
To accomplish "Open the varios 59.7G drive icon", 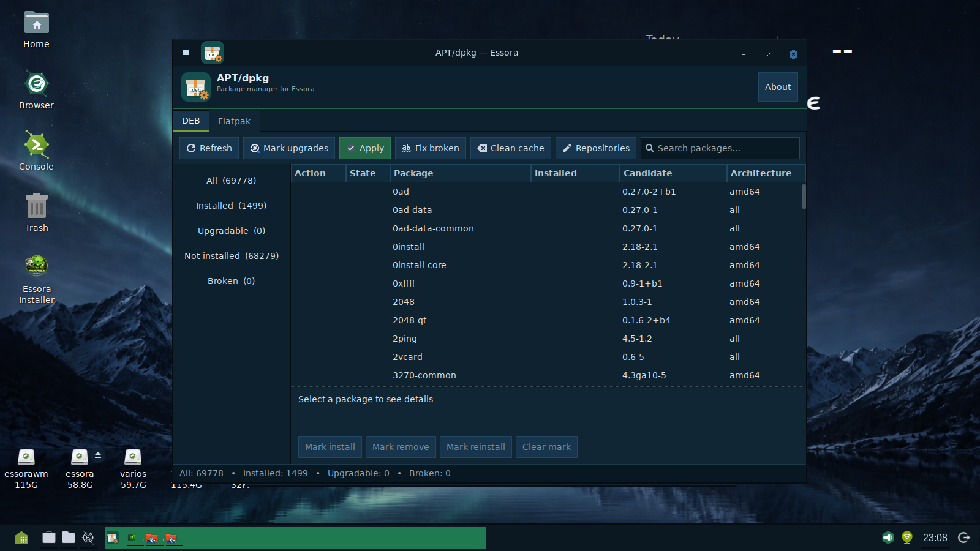I will point(133,469).
